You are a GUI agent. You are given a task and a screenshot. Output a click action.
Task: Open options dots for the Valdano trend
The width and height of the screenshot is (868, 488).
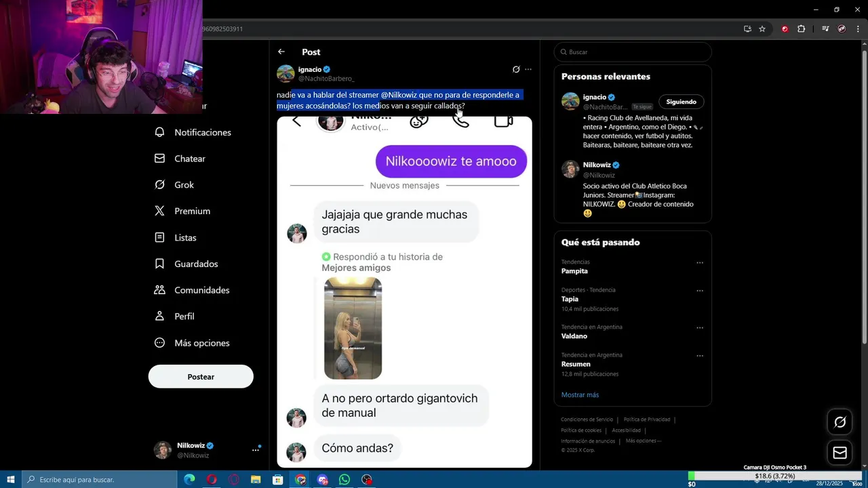(x=700, y=327)
